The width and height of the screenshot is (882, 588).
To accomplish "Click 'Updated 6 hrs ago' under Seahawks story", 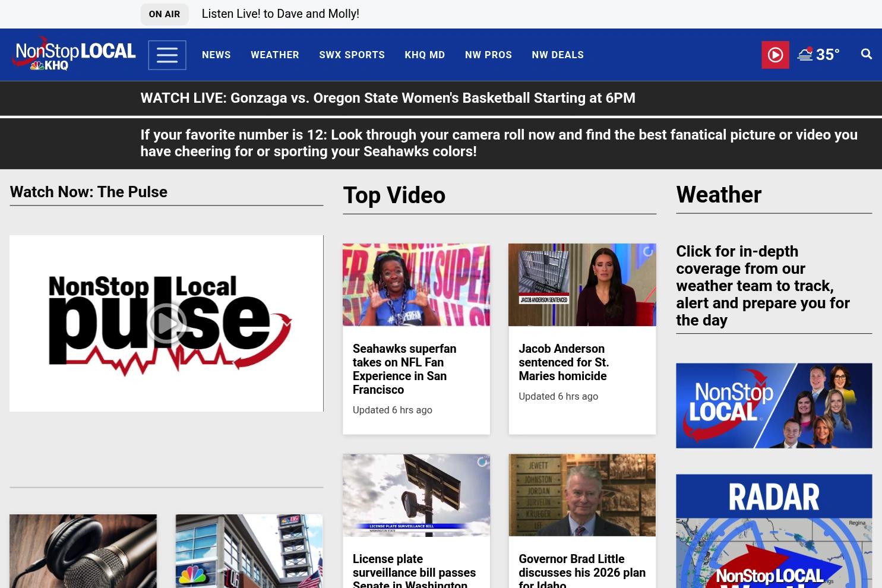I will [393, 410].
